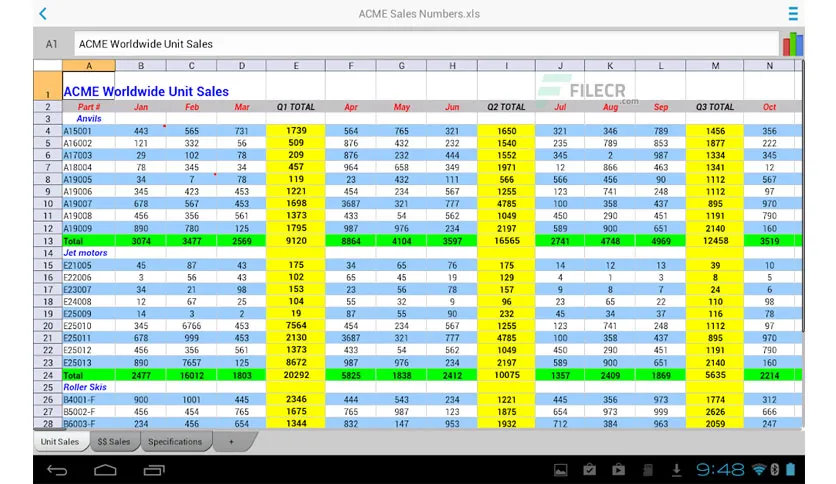This screenshot has width=836, height=484.
Task: Select part cell 'E25013'
Action: (89, 362)
